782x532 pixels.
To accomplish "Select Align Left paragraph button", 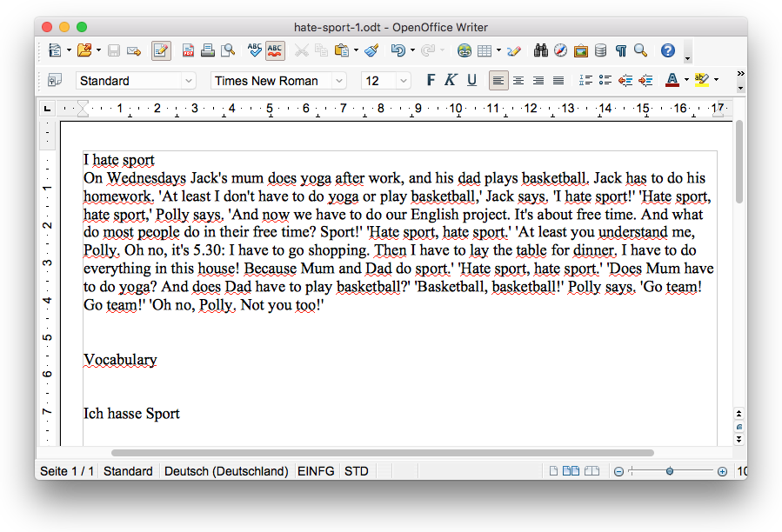I will coord(498,80).
